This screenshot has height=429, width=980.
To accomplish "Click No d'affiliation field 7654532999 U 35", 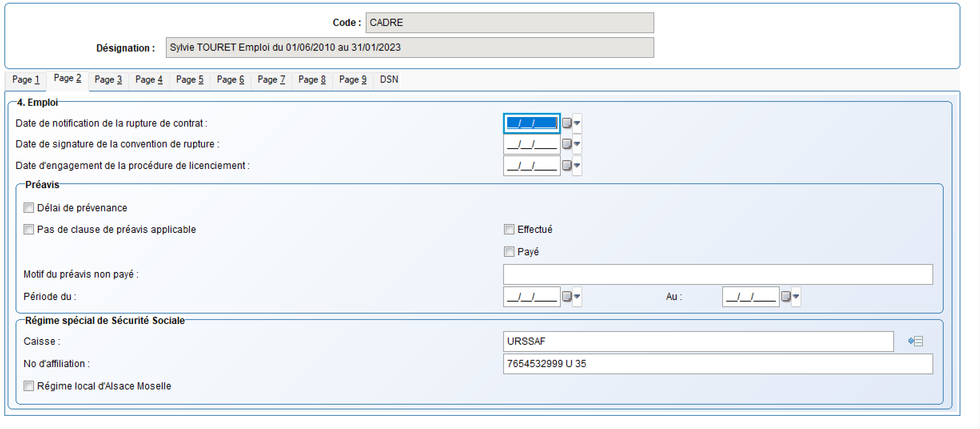I will tap(718, 363).
